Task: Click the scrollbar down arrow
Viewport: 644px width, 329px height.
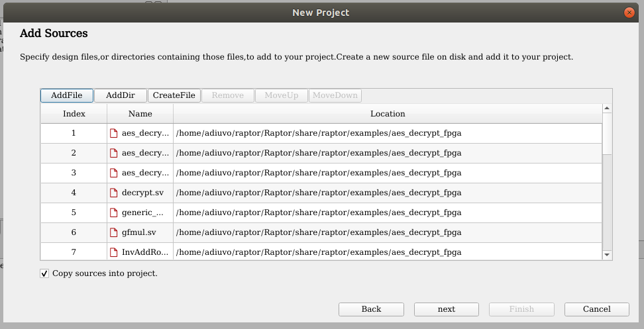Action: pos(607,255)
